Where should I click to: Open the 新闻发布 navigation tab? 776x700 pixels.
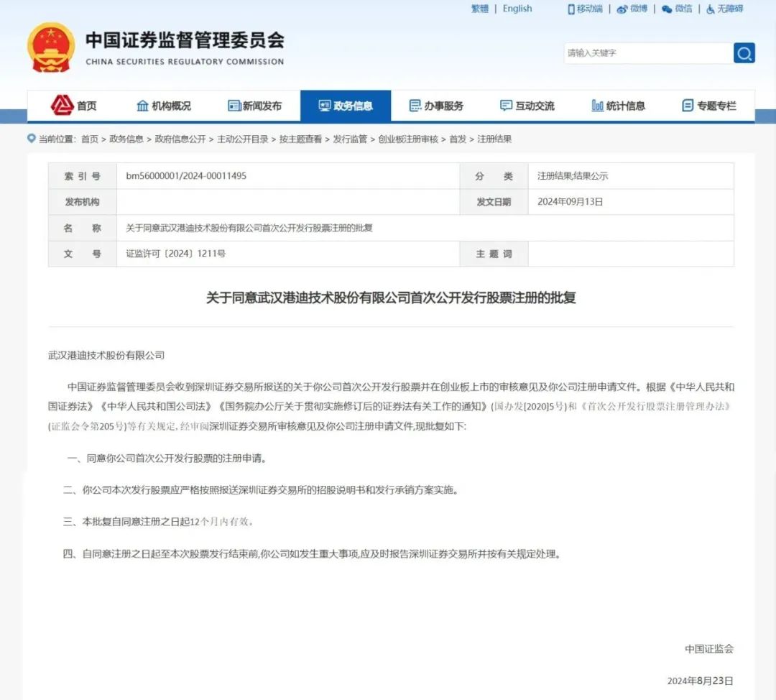(255, 106)
